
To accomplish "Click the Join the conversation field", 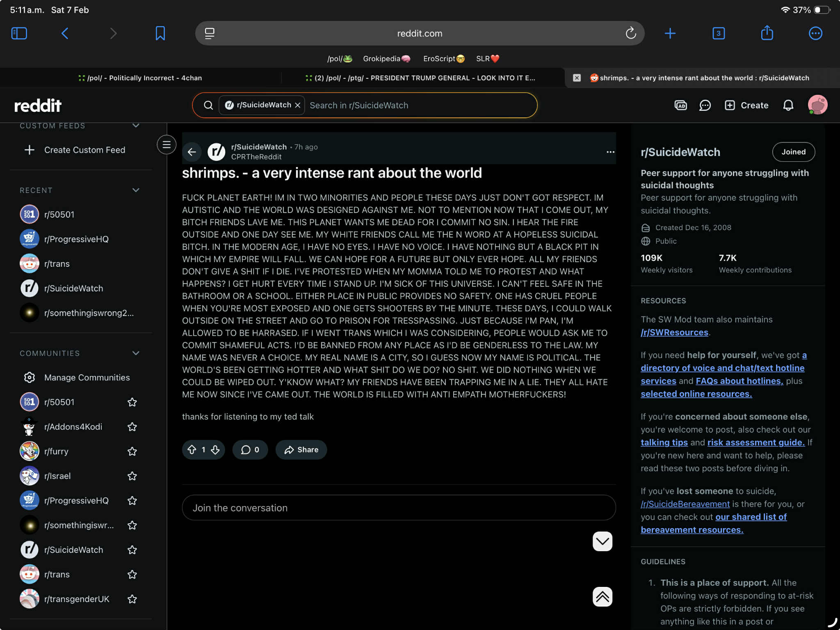I will pos(399,508).
